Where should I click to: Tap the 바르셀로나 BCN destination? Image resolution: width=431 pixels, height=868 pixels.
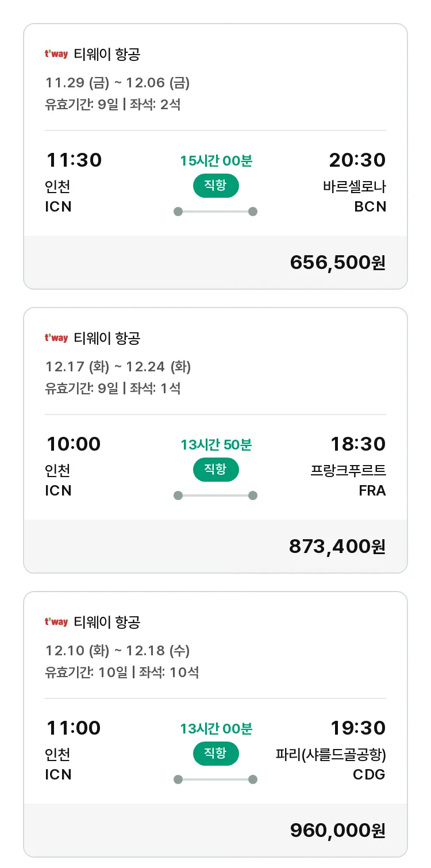pyautogui.click(x=355, y=196)
